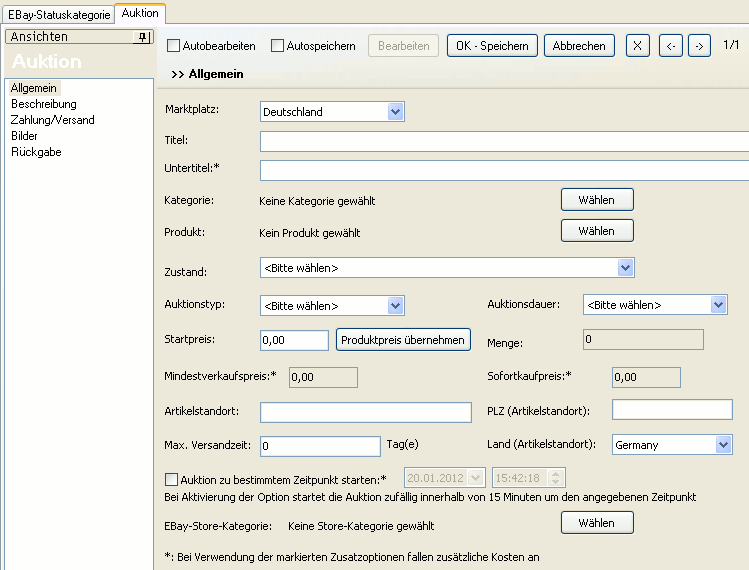Click the 'Kein Produkt gewählt' text

point(310,233)
